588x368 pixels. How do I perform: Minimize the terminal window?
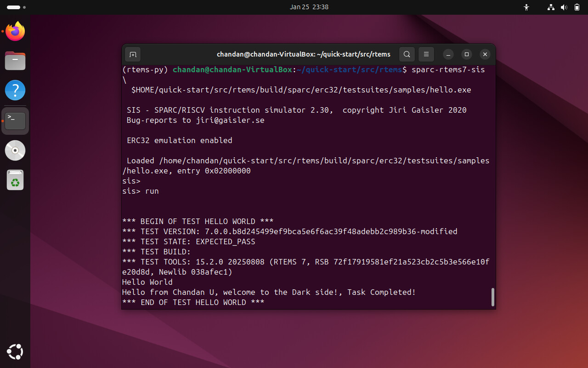coord(448,54)
